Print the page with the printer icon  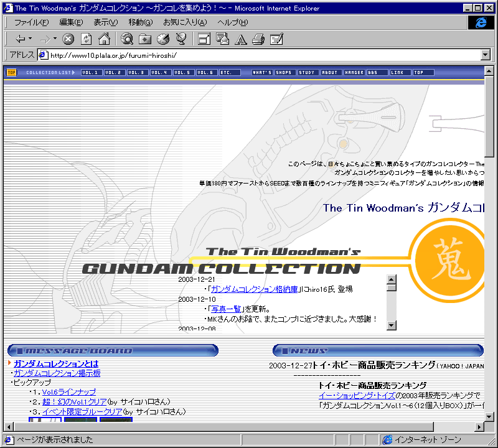pos(258,39)
